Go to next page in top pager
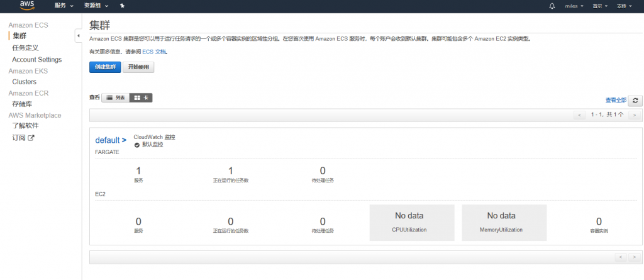Viewport: 644px width, 280px height. [635, 115]
